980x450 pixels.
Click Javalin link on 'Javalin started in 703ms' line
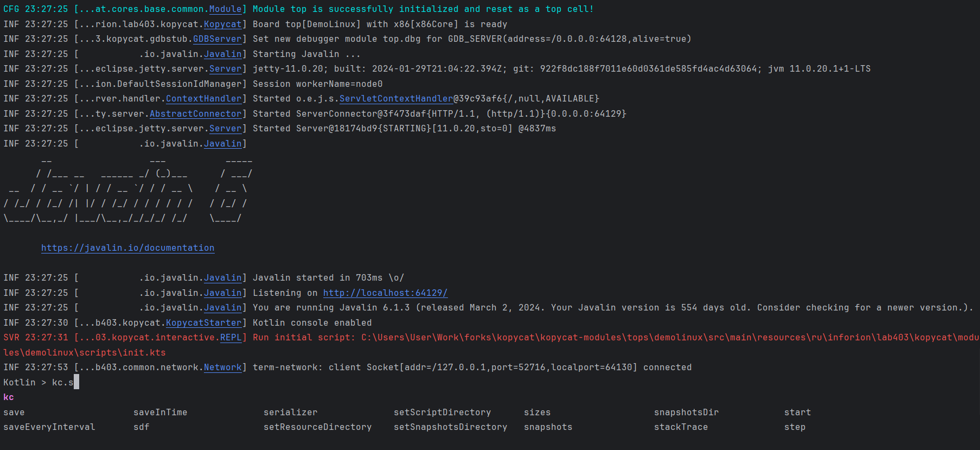coord(223,278)
